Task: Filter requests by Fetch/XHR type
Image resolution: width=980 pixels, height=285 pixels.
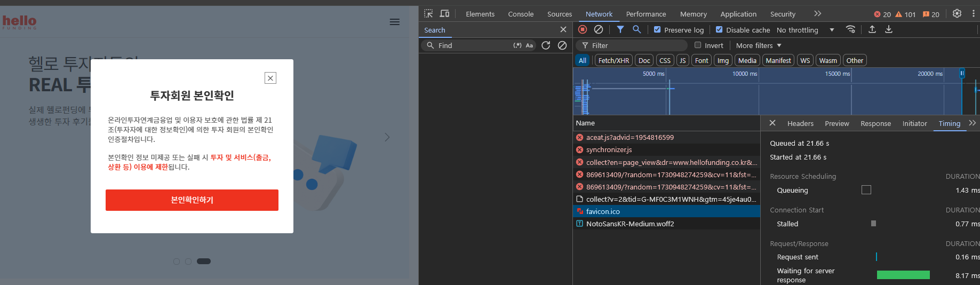Action: (x=614, y=60)
